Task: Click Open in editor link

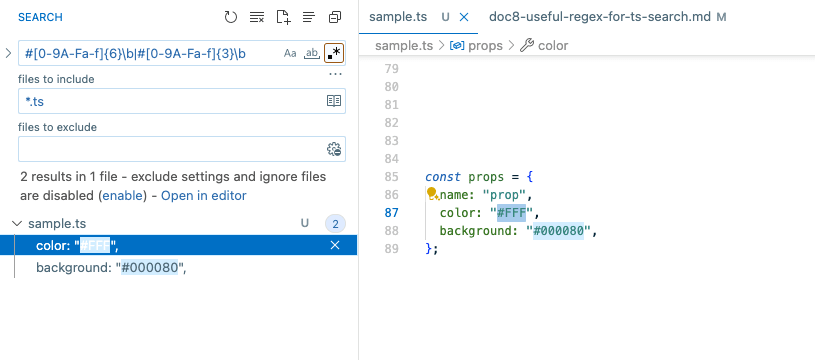Action: point(204,196)
